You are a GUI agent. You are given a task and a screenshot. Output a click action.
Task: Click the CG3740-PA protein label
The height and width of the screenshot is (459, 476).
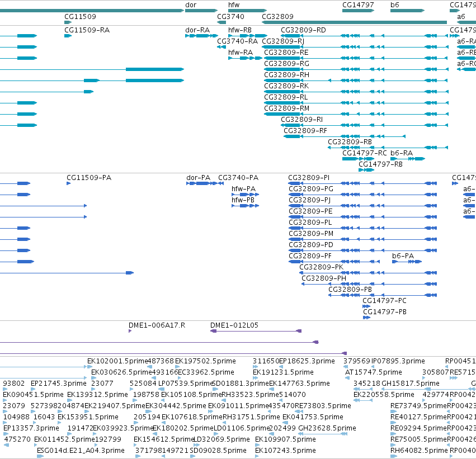238,178
